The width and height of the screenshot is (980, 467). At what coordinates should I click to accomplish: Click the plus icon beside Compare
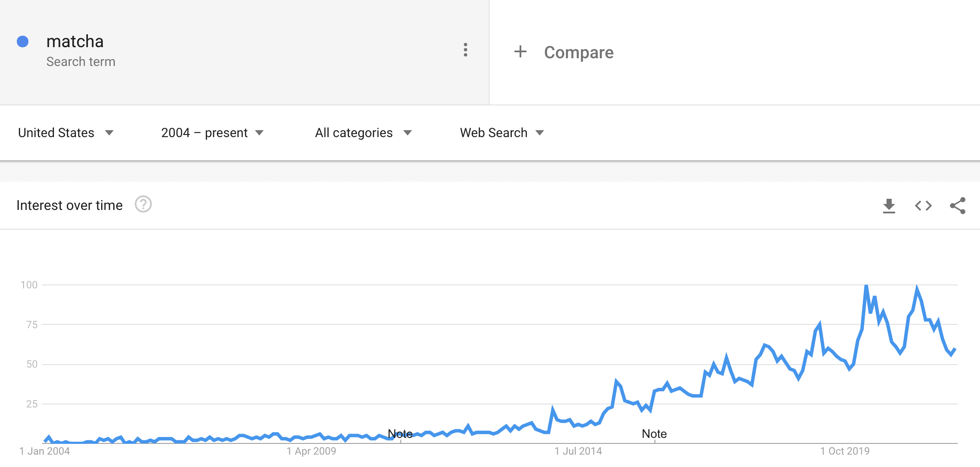520,52
